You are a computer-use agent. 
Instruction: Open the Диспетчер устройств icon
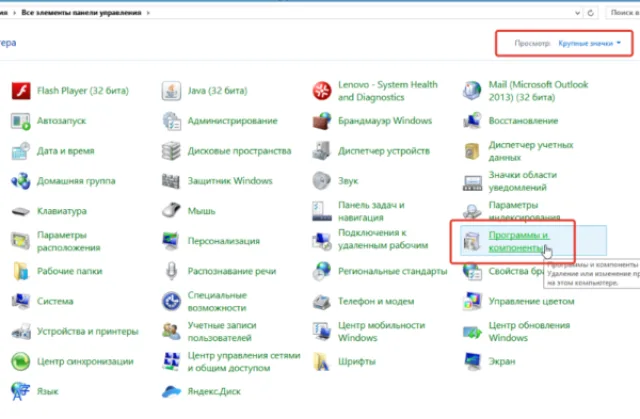click(x=322, y=151)
